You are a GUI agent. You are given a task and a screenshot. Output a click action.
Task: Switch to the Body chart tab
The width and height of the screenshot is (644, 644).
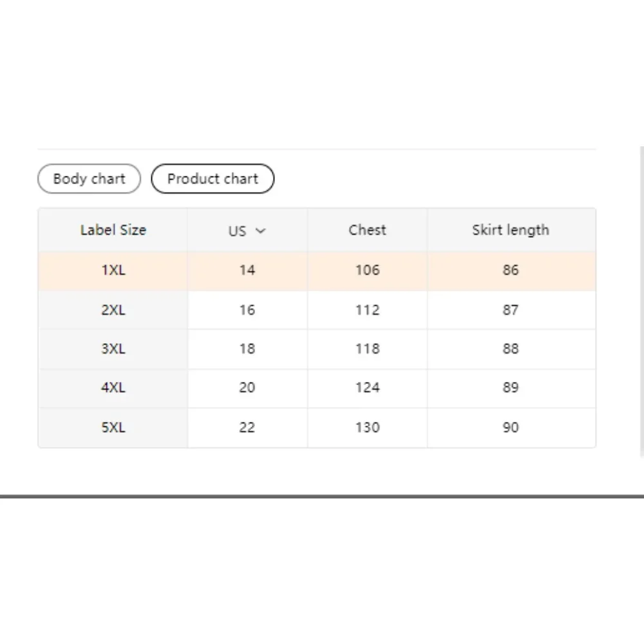click(x=89, y=179)
